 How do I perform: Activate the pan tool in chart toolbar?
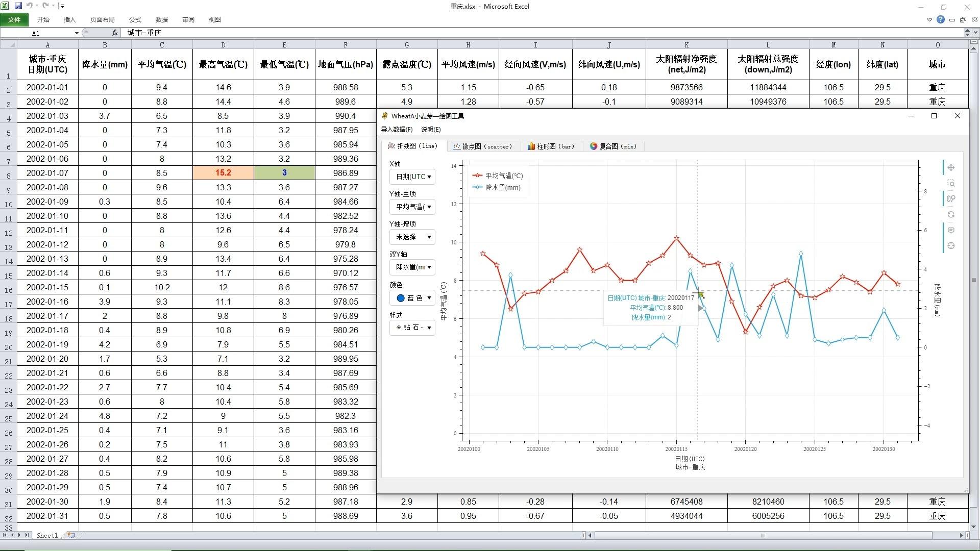tap(951, 167)
